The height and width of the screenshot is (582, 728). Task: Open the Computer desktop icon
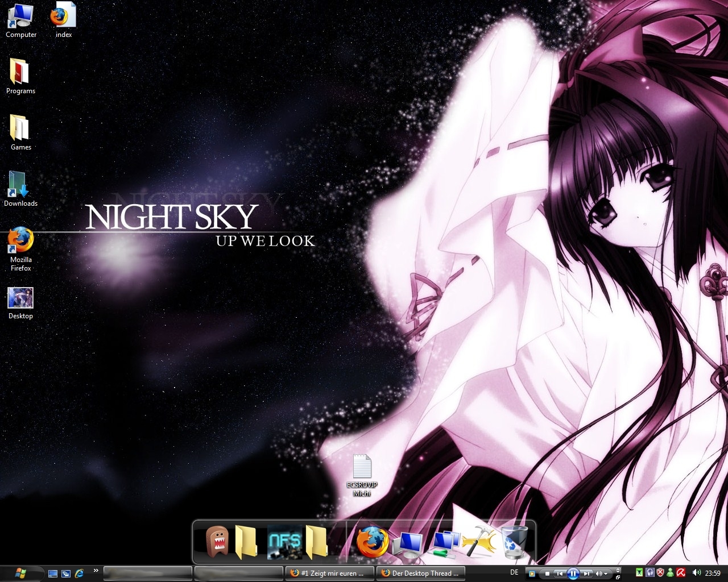pos(20,20)
